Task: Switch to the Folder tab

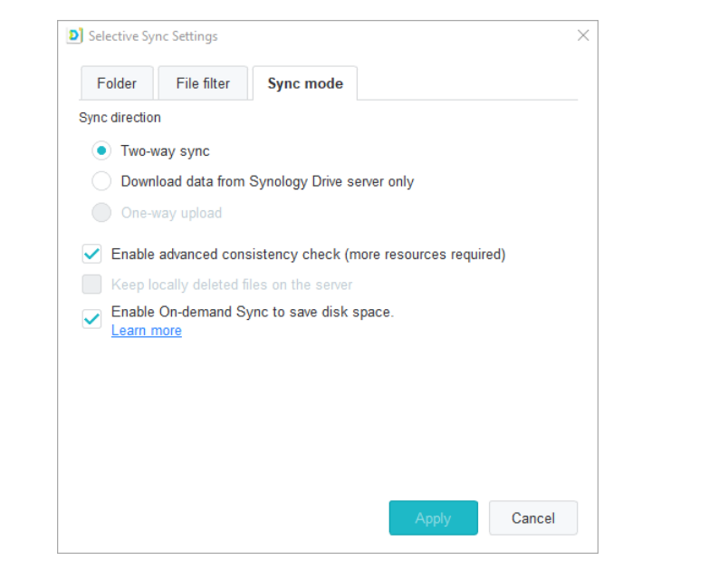Action: click(x=117, y=83)
